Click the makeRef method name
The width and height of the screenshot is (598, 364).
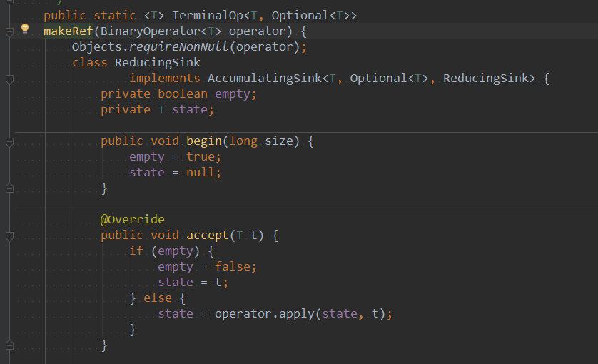(x=69, y=31)
